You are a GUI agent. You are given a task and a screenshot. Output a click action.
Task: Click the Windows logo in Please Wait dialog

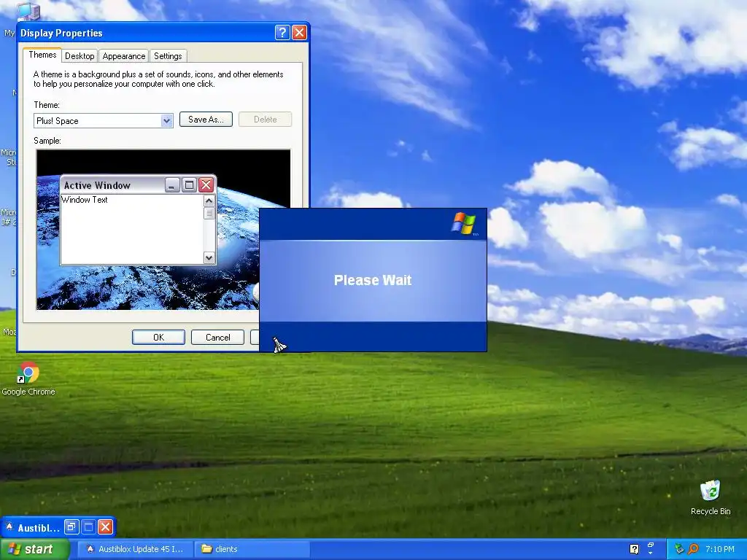coord(463,223)
